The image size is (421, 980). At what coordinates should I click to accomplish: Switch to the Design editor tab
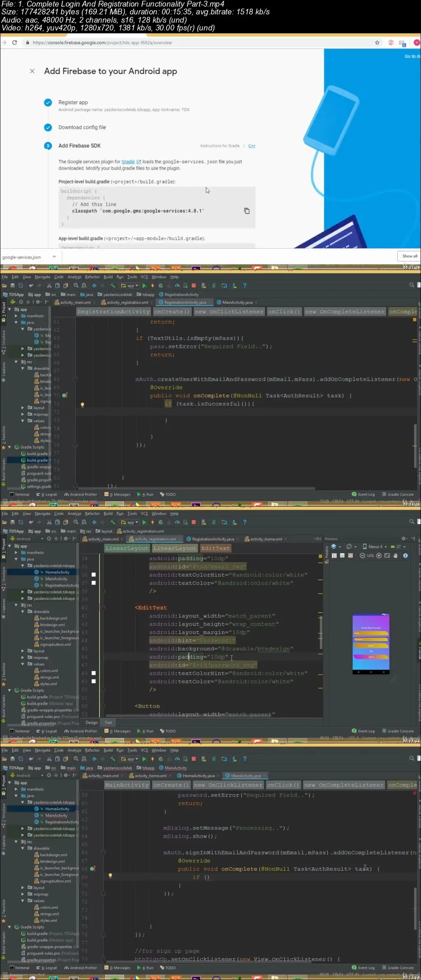[x=91, y=722]
